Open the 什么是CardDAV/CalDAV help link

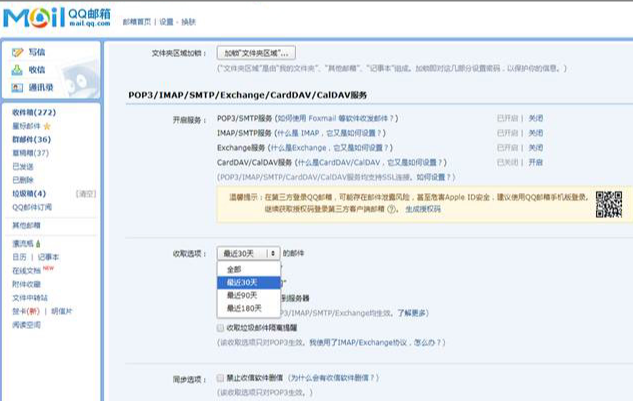pos(371,162)
